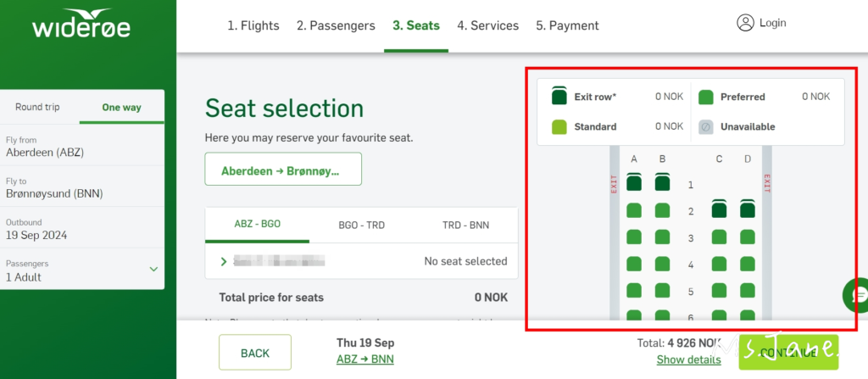Select seat 5B in the cabin
868x379 pixels.
tap(662, 291)
